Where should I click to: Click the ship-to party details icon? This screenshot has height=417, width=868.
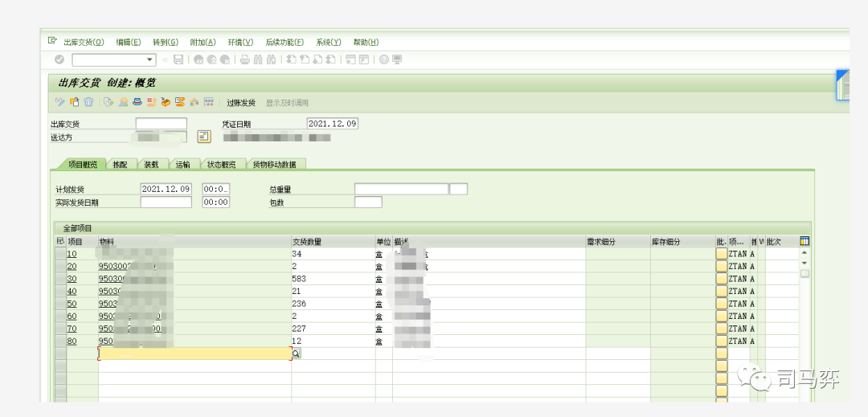tap(204, 137)
